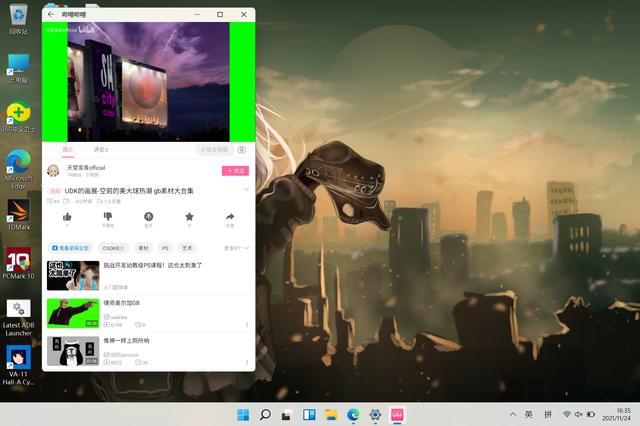Open the PCMark 10 desktop shortcut
Screen dimensions: 640x426
(18, 264)
